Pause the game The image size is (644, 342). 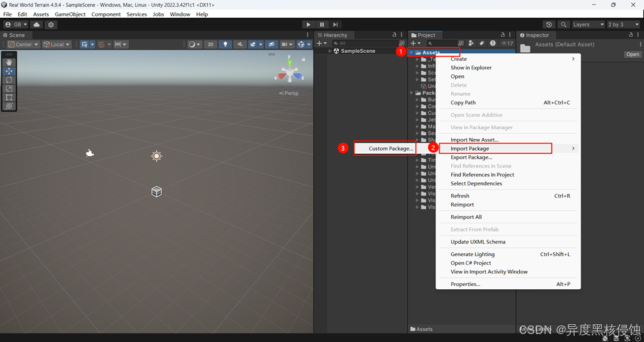pyautogui.click(x=322, y=24)
